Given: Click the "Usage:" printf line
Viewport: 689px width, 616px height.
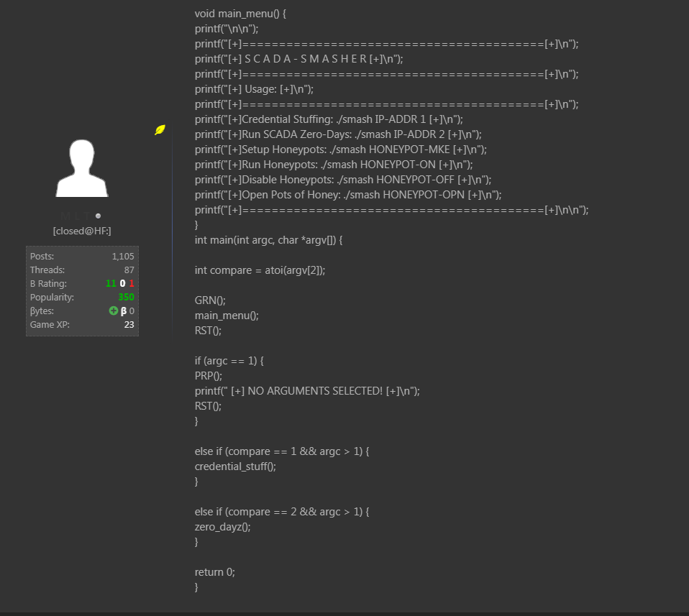Looking at the screenshot, I should pyautogui.click(x=254, y=89).
